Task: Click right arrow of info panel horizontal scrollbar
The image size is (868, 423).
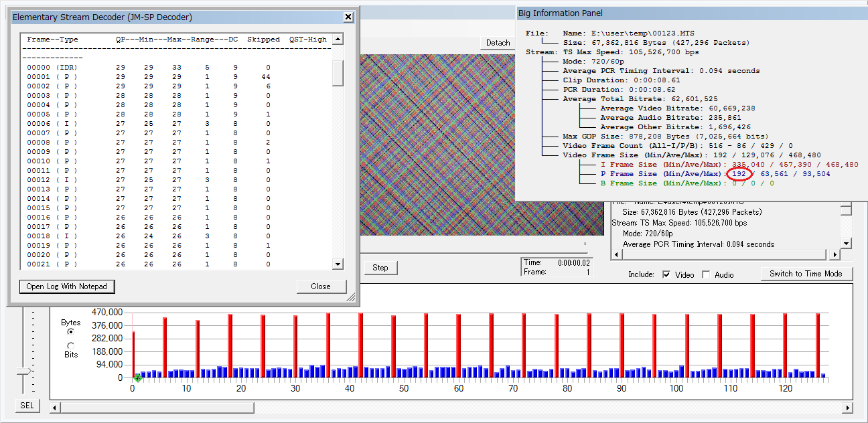Action: pyautogui.click(x=835, y=255)
